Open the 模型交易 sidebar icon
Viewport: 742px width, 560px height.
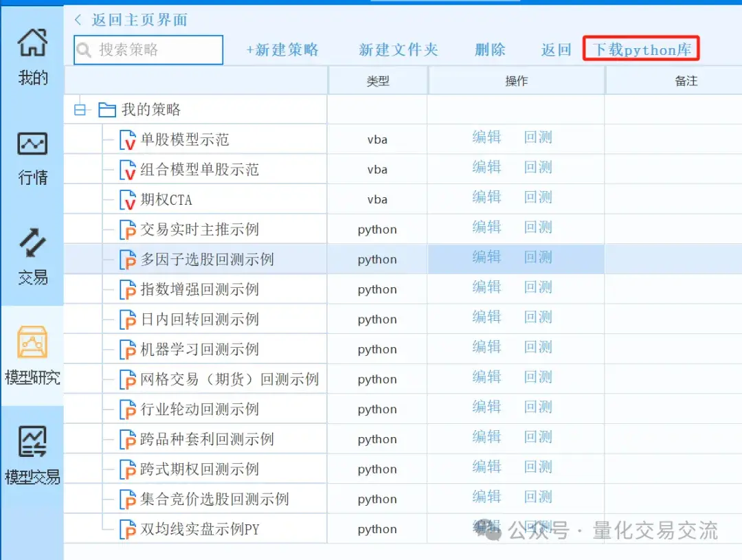tap(32, 441)
